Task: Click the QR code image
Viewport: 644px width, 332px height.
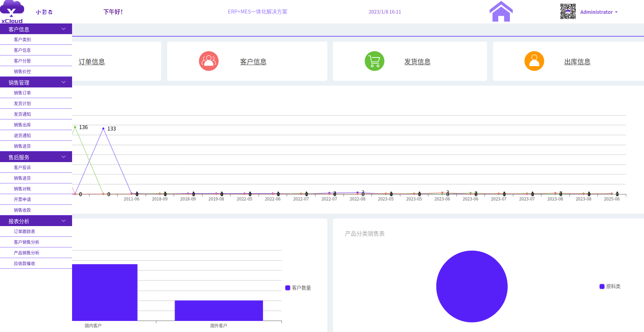Action: [568, 11]
